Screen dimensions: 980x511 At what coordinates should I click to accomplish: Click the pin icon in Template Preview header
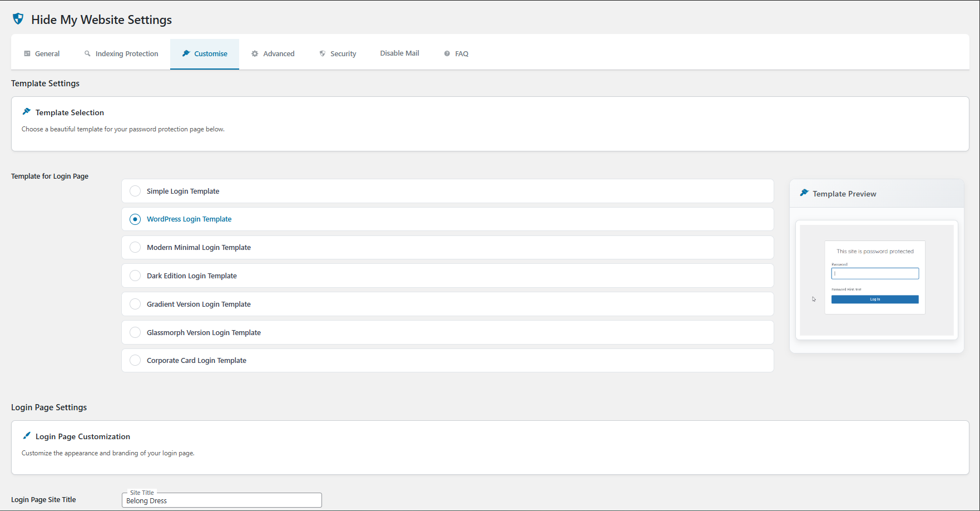coord(804,193)
